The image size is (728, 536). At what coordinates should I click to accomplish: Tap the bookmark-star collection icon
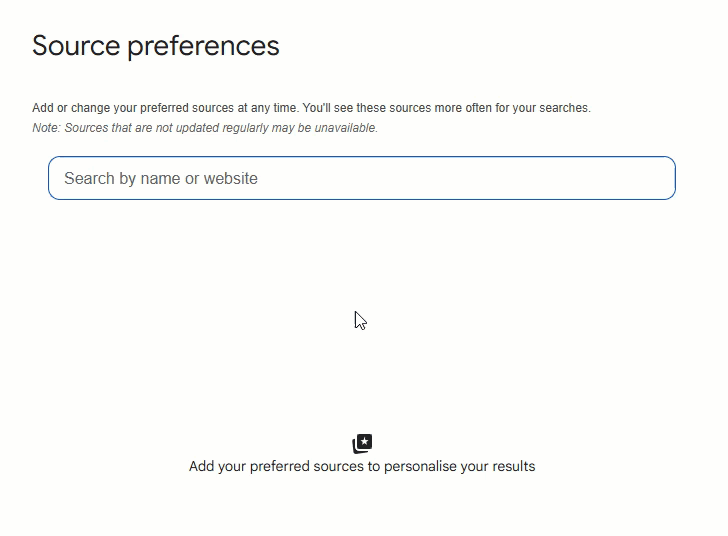(362, 444)
